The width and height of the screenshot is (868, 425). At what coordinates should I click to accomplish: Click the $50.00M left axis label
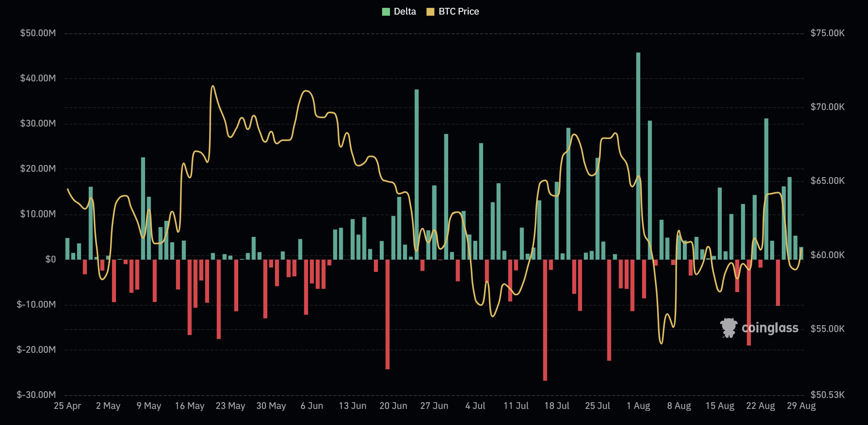[x=38, y=33]
